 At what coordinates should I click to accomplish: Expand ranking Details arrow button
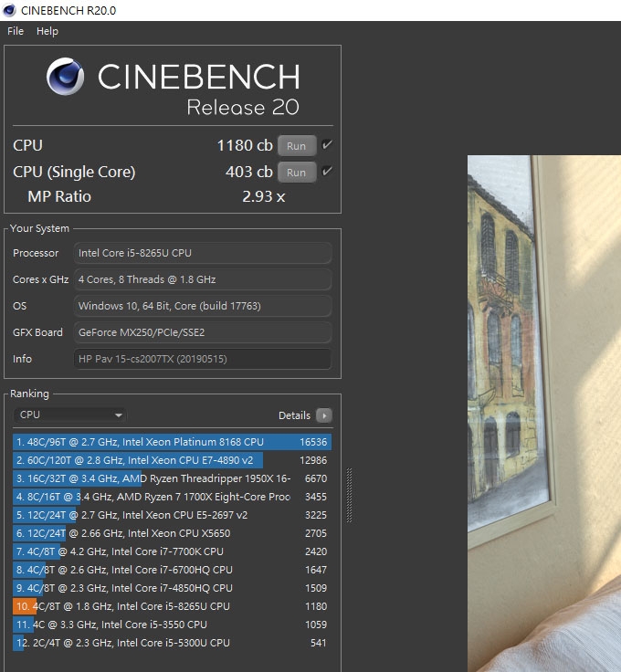[x=324, y=415]
